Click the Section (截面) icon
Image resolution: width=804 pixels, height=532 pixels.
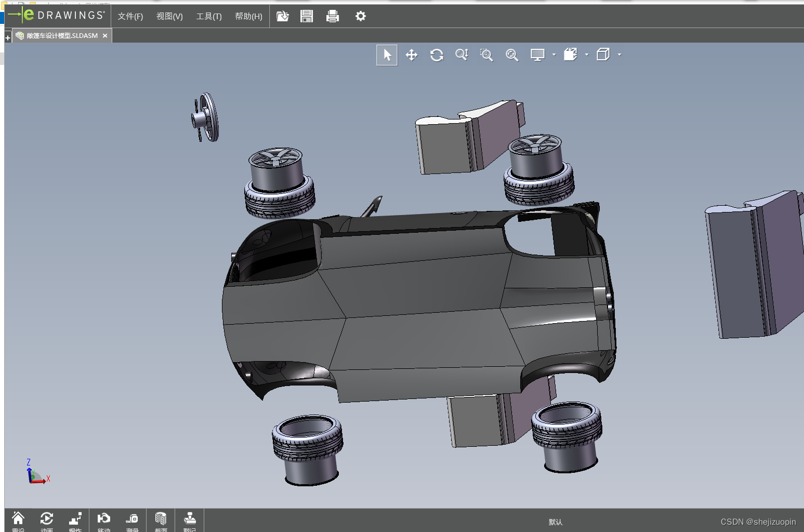(161, 521)
